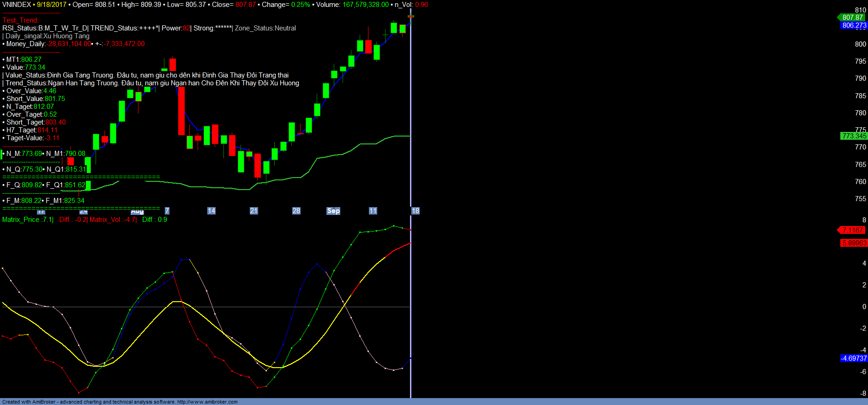Pick the 11 date marker on time axis

(x=373, y=211)
